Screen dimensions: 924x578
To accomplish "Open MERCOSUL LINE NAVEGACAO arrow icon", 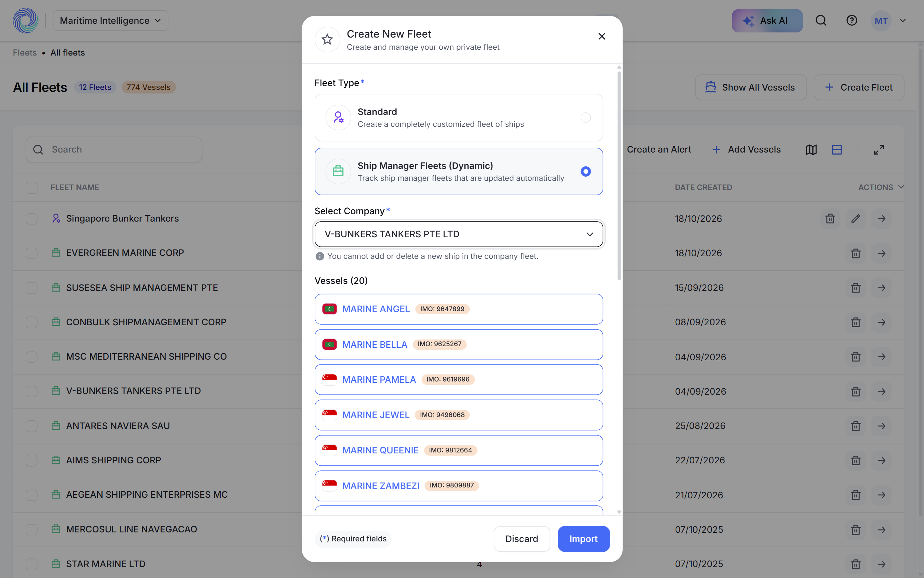I will [881, 530].
